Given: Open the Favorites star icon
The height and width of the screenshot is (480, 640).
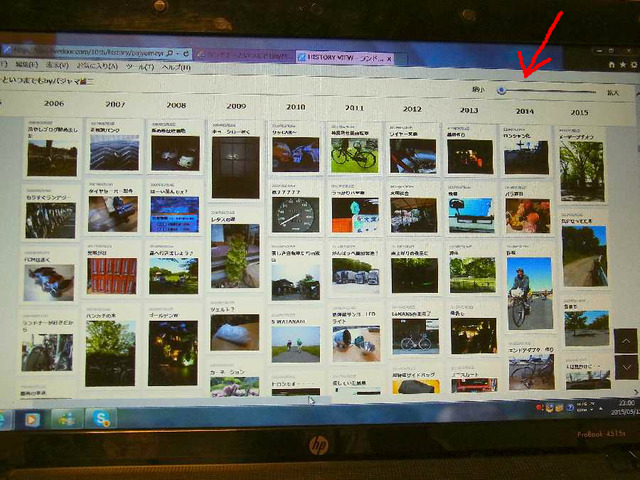Looking at the screenshot, I should pyautogui.click(x=623, y=64).
